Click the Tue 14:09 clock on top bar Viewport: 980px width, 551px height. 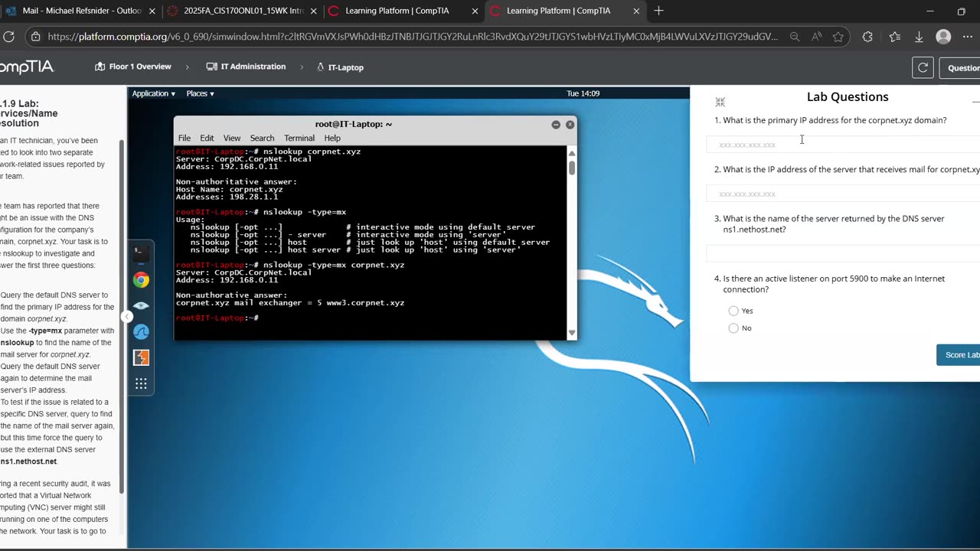point(583,93)
